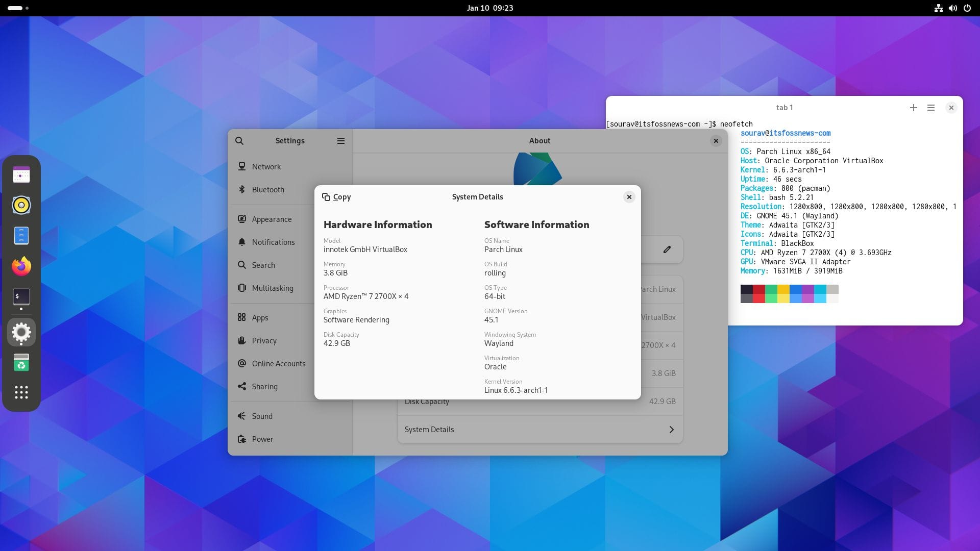
Task: Launch Firefox from the dock
Action: tap(21, 266)
